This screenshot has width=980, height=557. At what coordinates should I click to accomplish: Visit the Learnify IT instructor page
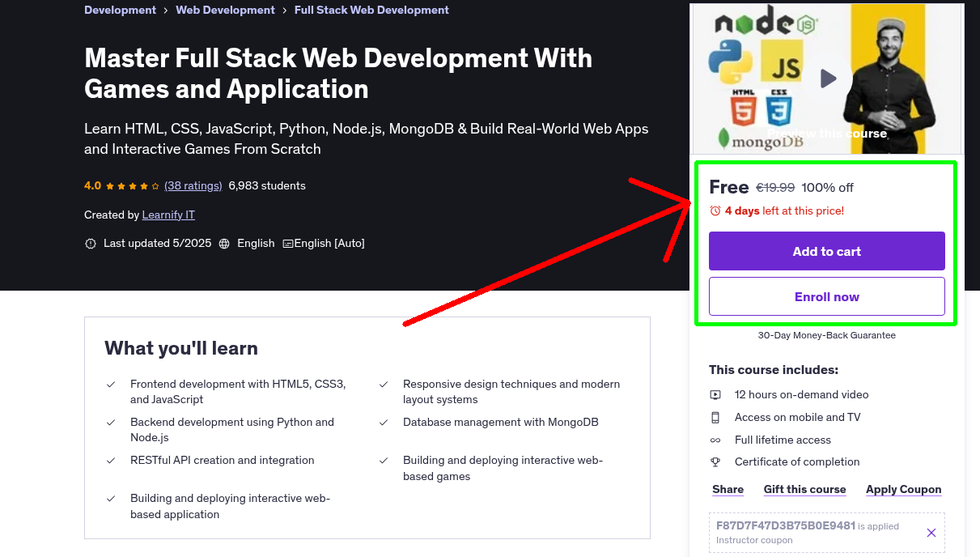click(x=168, y=215)
